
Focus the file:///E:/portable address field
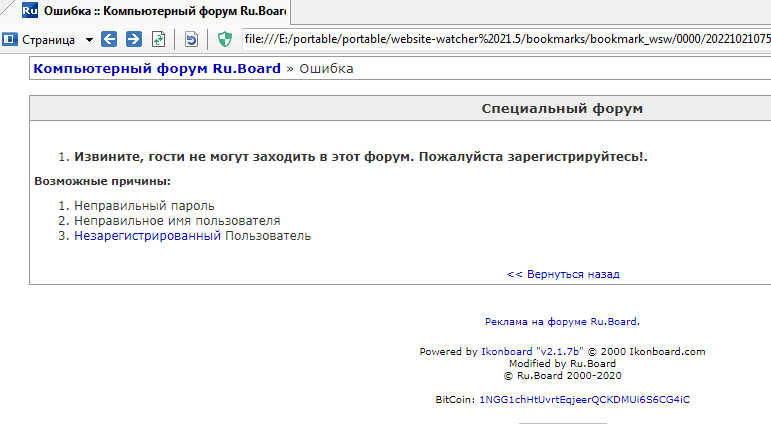coord(506,39)
